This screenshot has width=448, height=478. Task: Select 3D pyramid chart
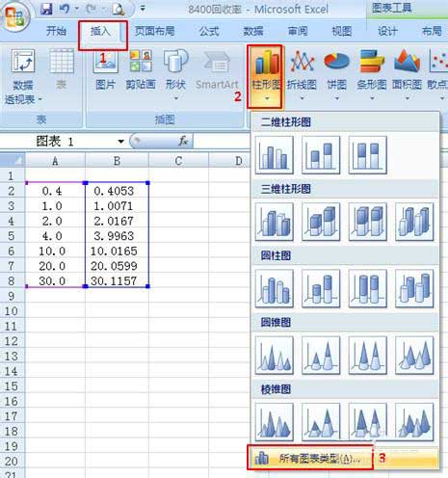pos(414,422)
